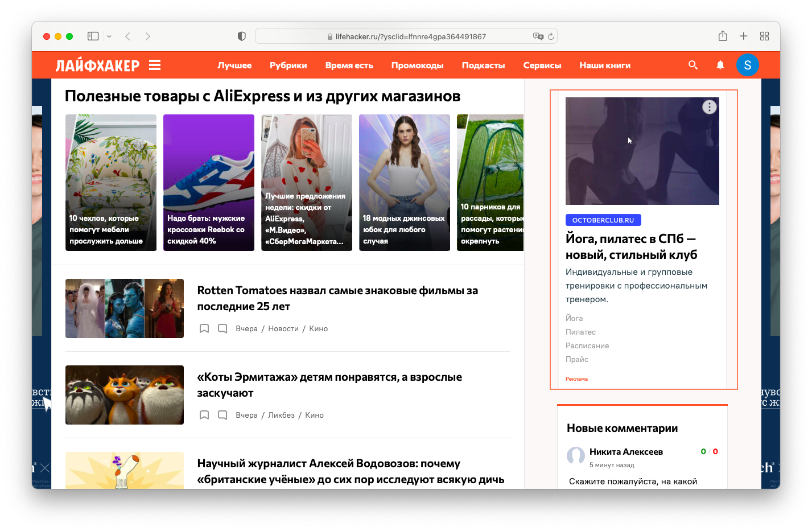812x531 pixels.
Task: Open the Время есть section
Action: click(x=349, y=65)
